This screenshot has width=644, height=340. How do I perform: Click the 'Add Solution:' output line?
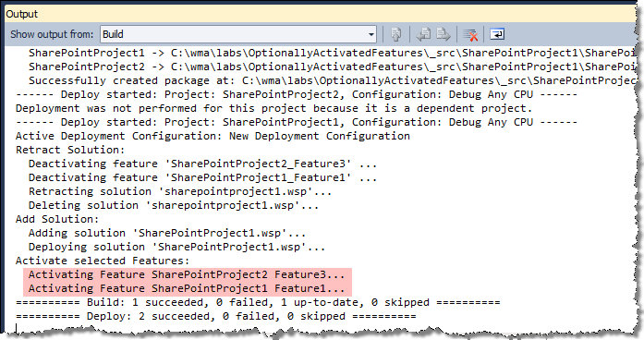point(57,219)
